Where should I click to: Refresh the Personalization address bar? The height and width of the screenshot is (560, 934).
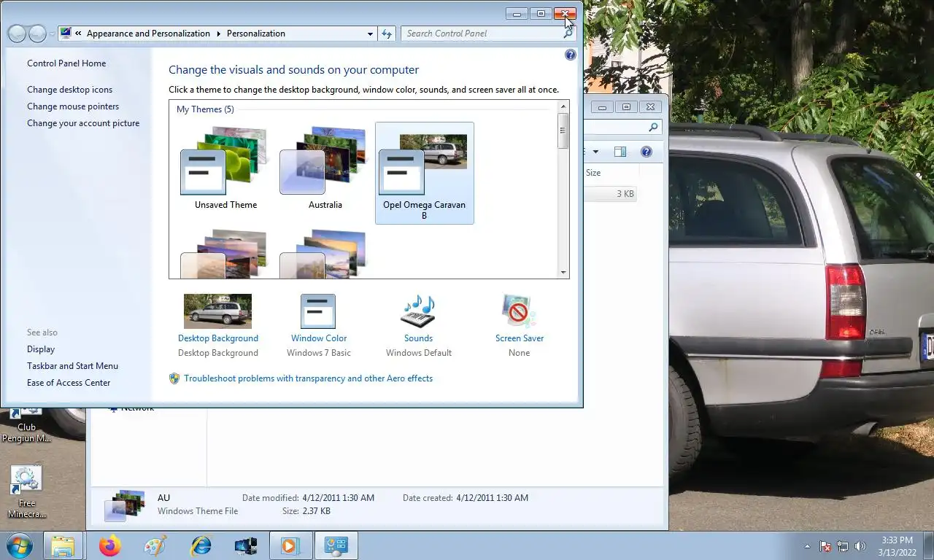pos(387,34)
